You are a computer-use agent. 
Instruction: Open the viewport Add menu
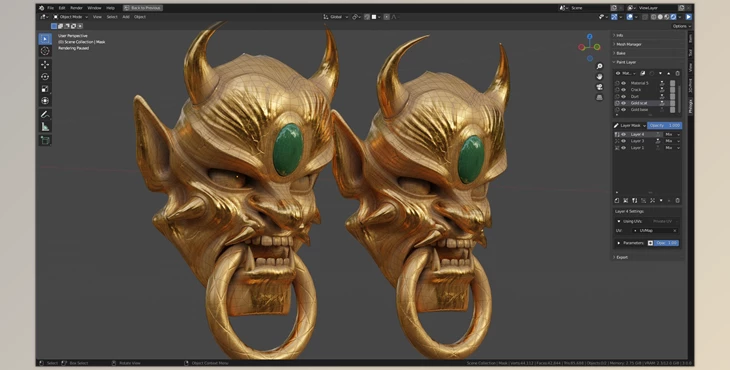[x=126, y=17]
